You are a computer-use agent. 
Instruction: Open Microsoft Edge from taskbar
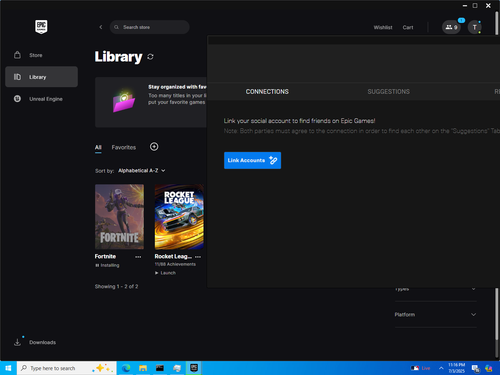click(126, 368)
